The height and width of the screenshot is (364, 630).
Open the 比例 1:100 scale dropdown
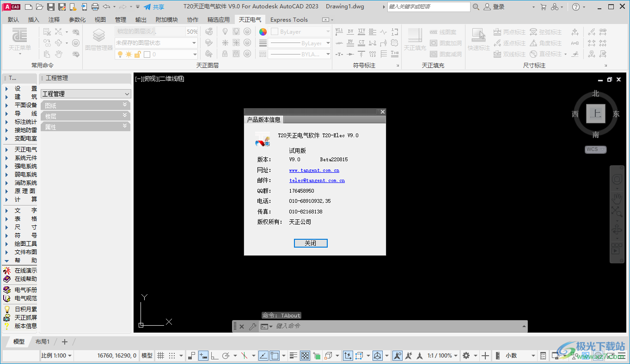tap(56, 356)
